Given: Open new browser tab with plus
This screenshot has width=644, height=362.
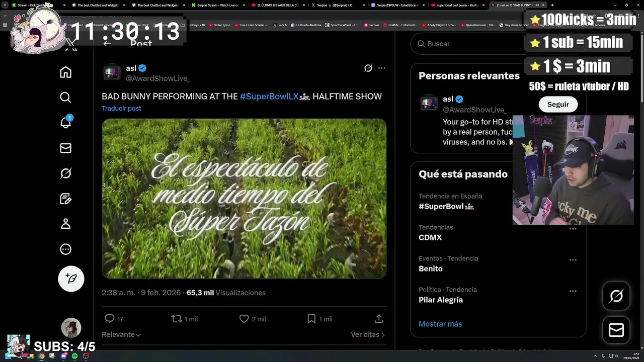Looking at the screenshot, I should click(x=552, y=5).
